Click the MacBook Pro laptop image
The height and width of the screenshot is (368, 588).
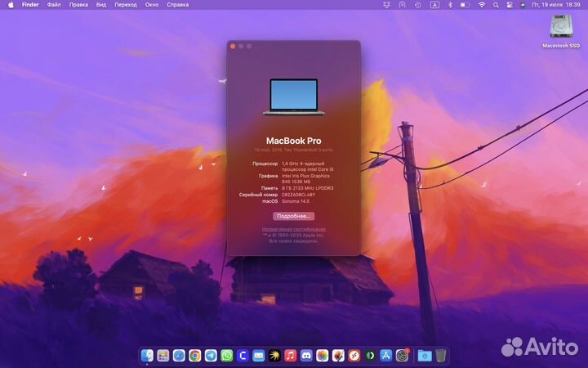(294, 96)
